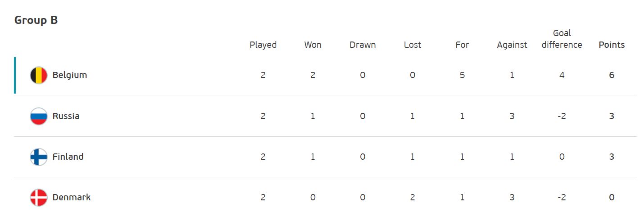Select the Denmark team name

[x=72, y=198]
